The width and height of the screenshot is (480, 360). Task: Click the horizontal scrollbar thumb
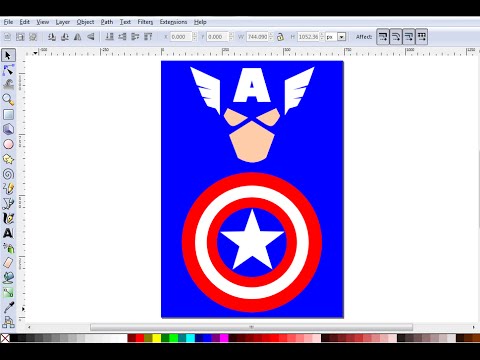coord(252,327)
